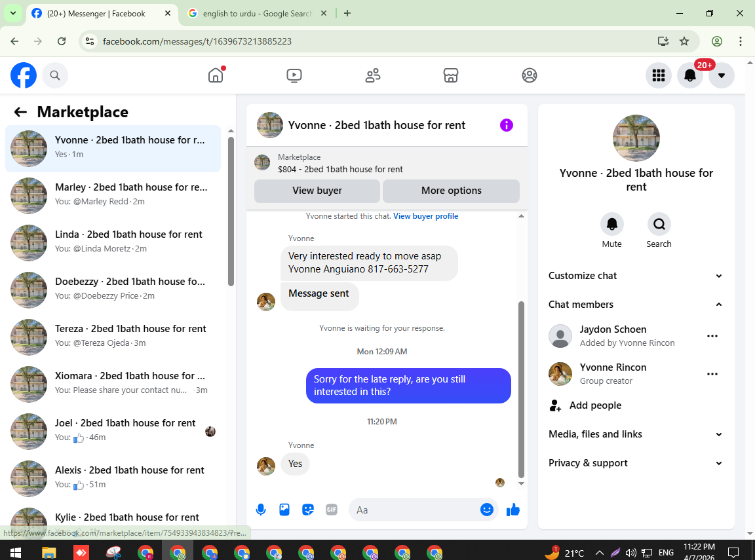This screenshot has width=755, height=560.
Task: Open options for Jaydon Schoen
Action: click(x=712, y=336)
